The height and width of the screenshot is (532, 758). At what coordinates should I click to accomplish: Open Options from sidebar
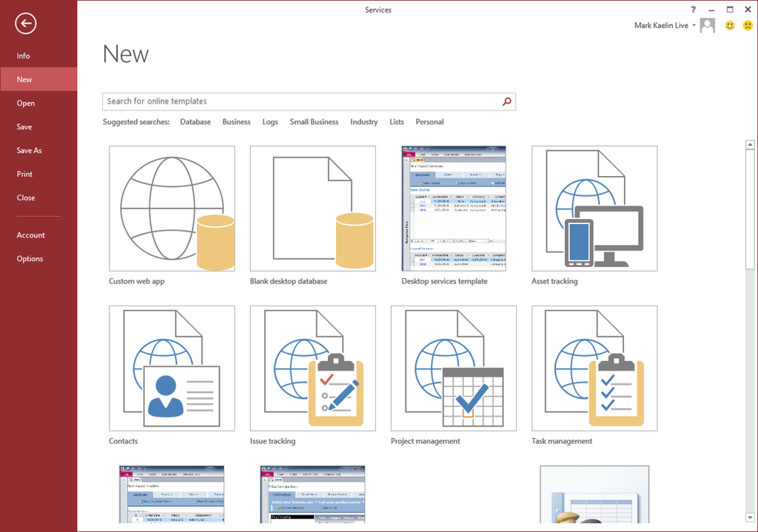point(38,258)
